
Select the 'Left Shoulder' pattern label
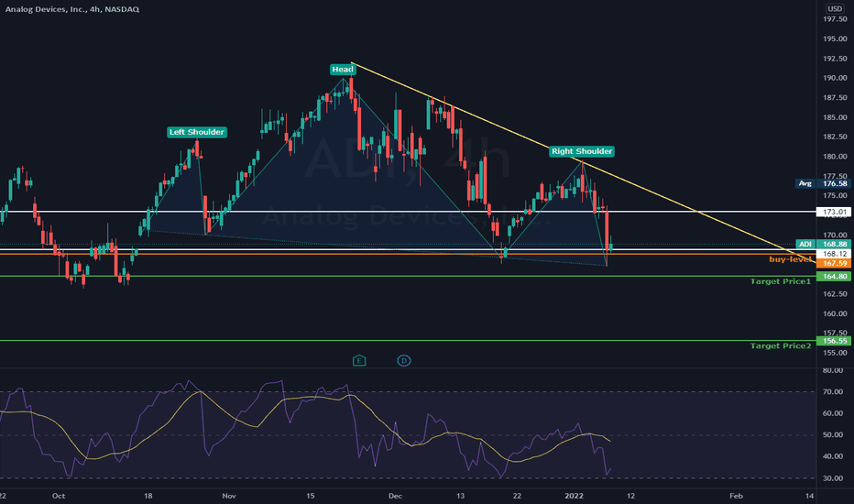tap(197, 132)
